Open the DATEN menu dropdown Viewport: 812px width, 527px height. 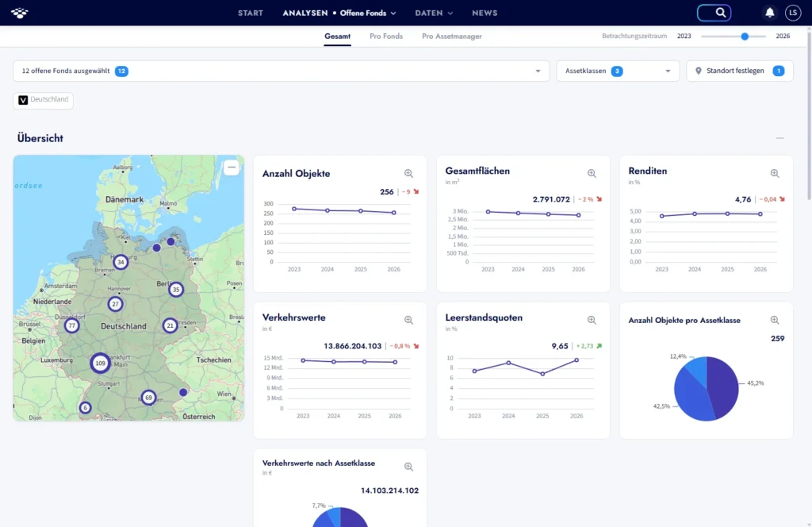click(x=434, y=13)
